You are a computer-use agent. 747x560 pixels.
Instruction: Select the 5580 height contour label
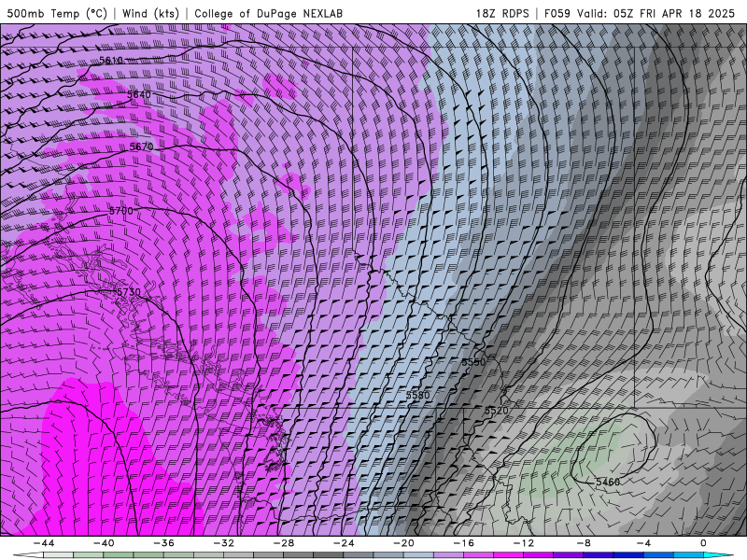pos(417,395)
